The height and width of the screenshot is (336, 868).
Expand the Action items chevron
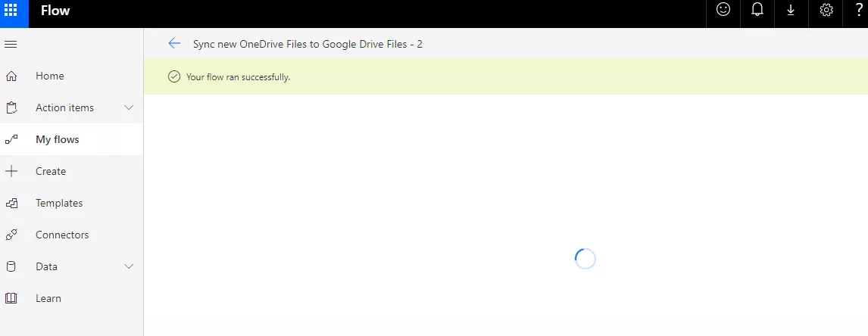pos(129,107)
